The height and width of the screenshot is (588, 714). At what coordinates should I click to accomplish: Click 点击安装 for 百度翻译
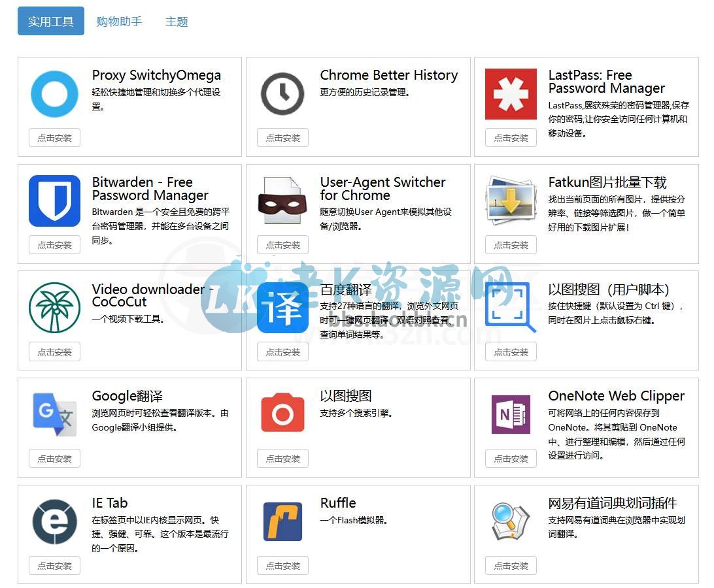[x=282, y=351]
